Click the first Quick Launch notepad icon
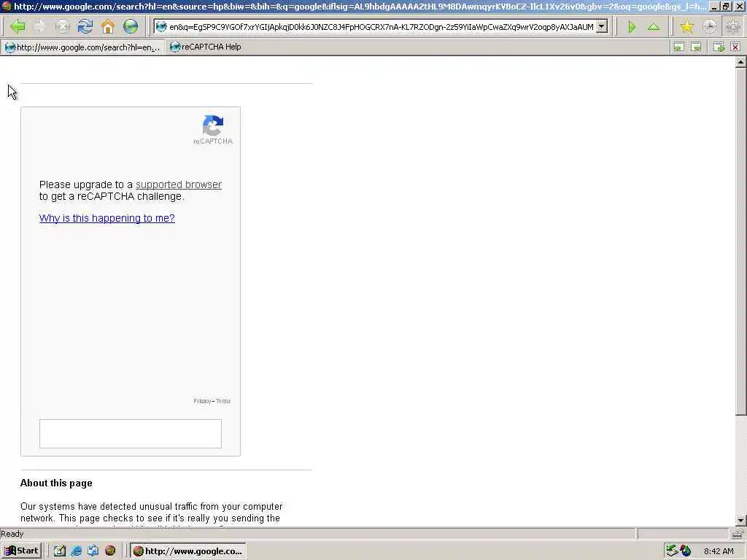The image size is (747, 560). [x=60, y=551]
